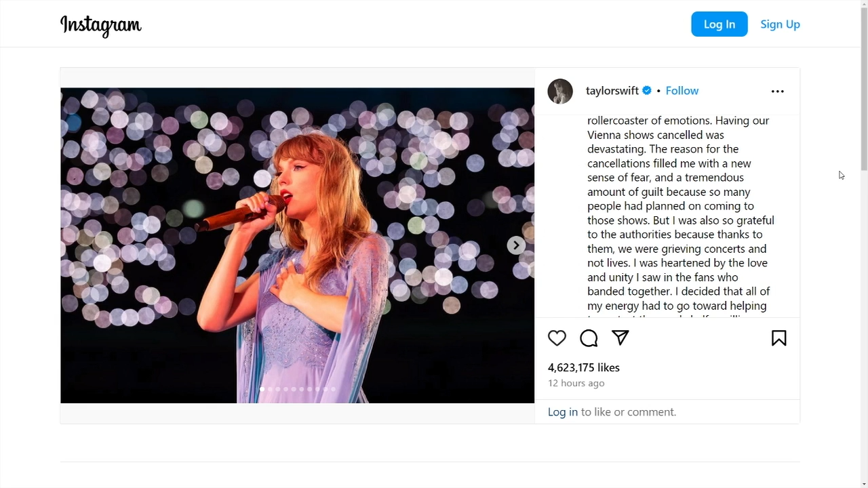Click the Sign Up link
The width and height of the screenshot is (868, 488).
780,24
